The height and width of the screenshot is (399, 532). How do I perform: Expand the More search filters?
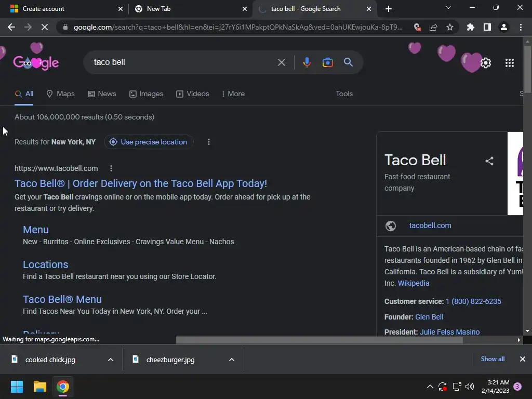(233, 94)
